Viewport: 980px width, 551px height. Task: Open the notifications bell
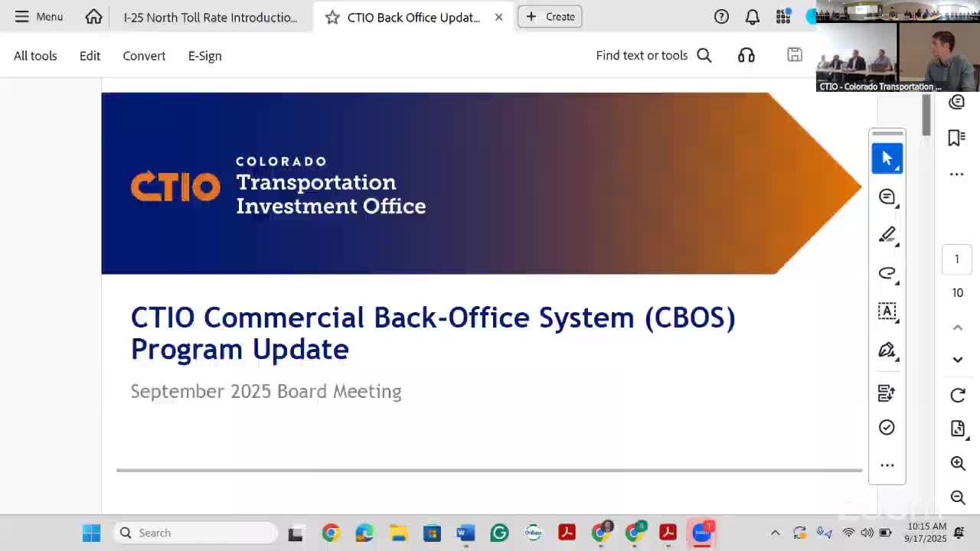click(x=753, y=17)
